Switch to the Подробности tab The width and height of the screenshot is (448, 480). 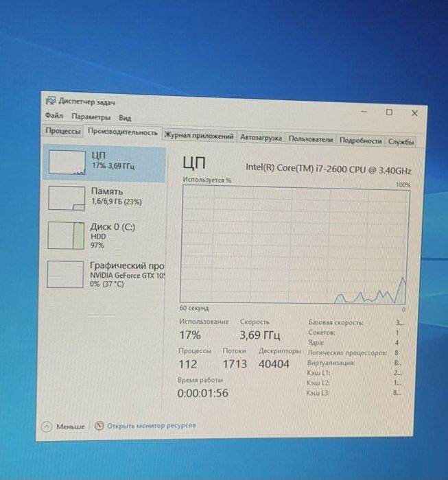[x=360, y=141]
